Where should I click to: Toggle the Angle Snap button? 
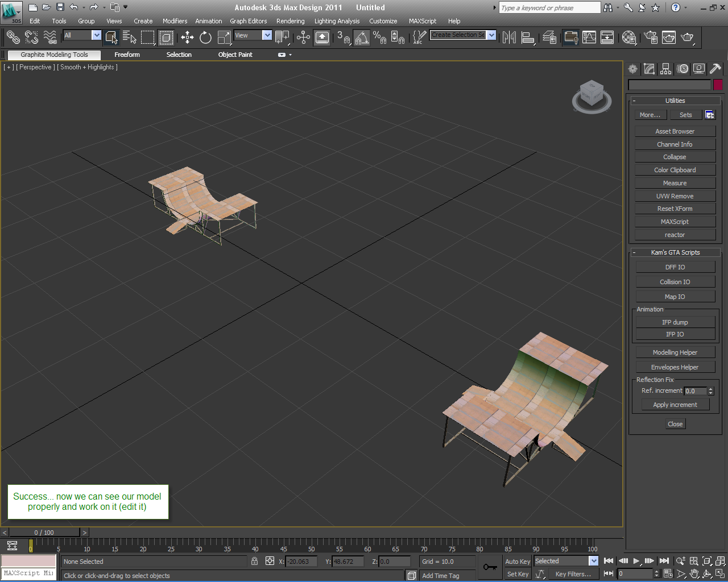pyautogui.click(x=362, y=38)
